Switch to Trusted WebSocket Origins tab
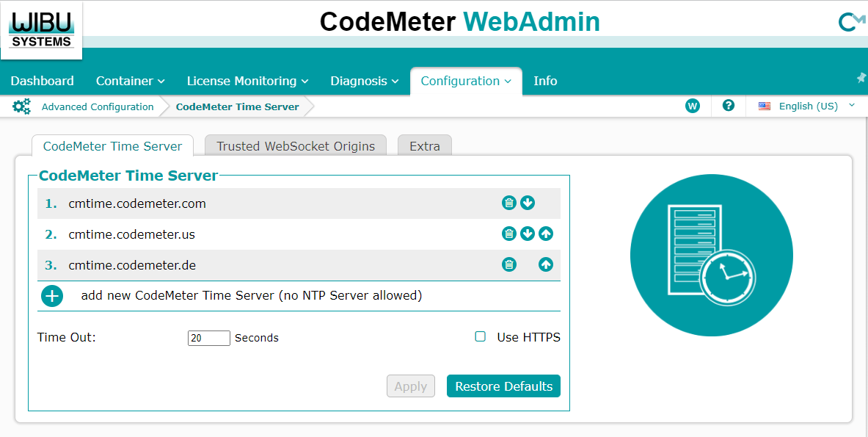This screenshot has height=437, width=868. 296,146
